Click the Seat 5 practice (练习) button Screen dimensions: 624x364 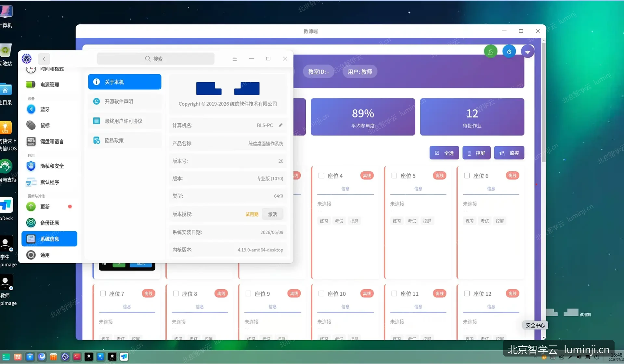coord(396,221)
